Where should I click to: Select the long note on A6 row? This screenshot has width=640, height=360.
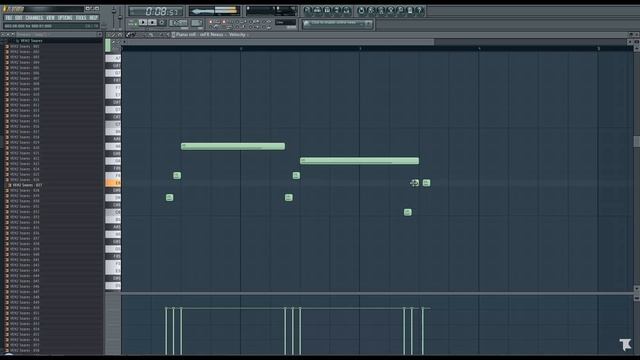pyautogui.click(x=233, y=146)
